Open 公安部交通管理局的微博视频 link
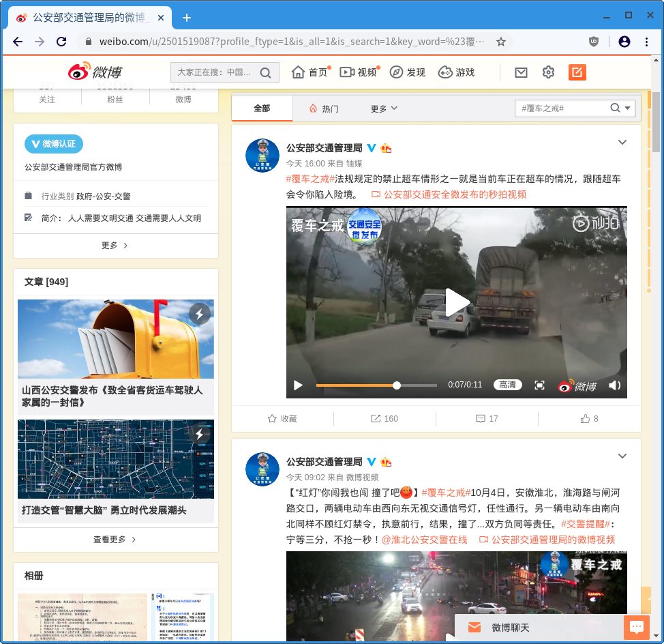Image resolution: width=664 pixels, height=644 pixels. pyautogui.click(x=547, y=540)
